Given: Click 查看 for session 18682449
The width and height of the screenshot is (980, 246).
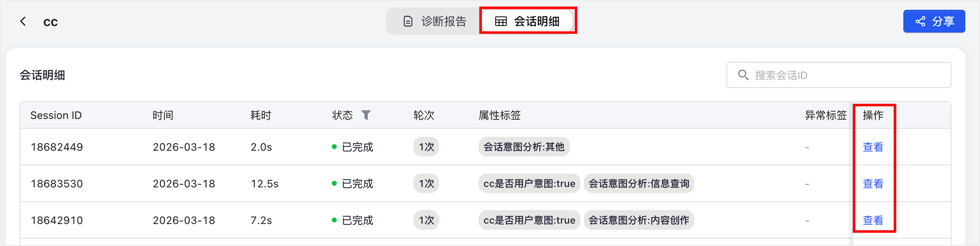Looking at the screenshot, I should 873,147.
